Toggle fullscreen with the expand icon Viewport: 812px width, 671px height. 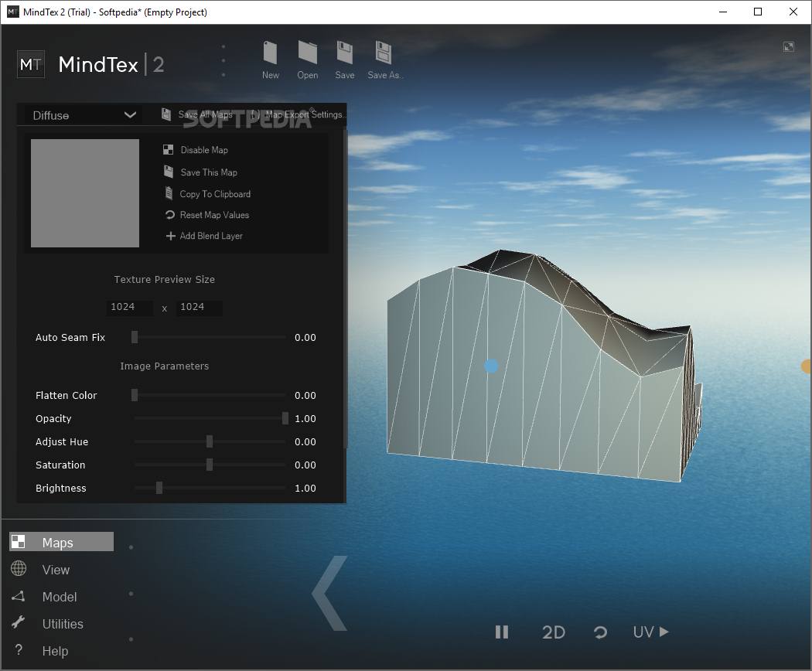(789, 47)
